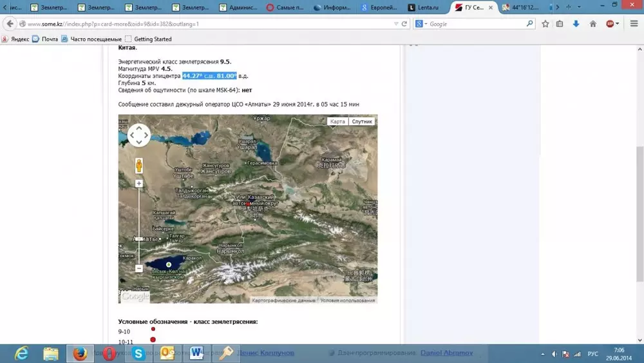644x363 pixels.
Task: Open the Firefox downloads arrow
Action: tap(576, 24)
